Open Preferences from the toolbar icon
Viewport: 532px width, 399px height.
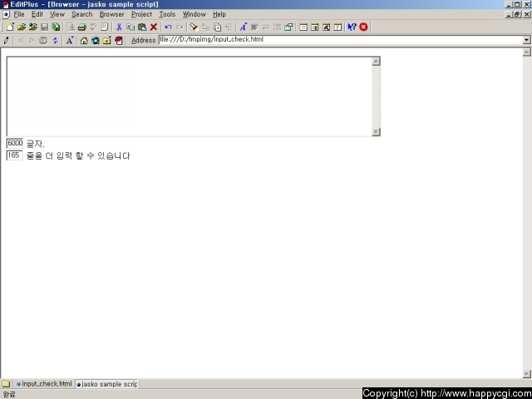288,27
